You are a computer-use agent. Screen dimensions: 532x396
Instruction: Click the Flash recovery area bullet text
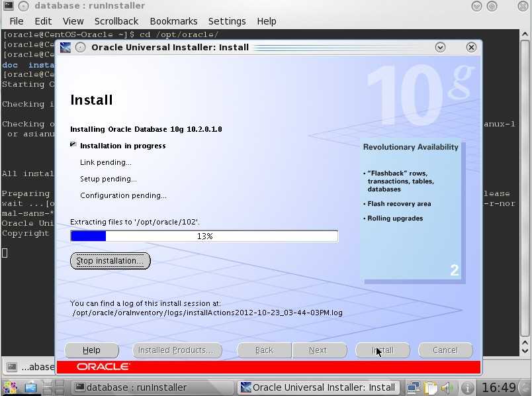399,204
